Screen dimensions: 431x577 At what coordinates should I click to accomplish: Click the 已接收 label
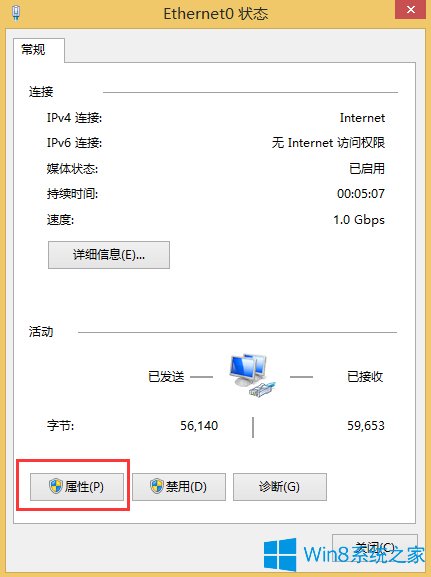coord(365,376)
